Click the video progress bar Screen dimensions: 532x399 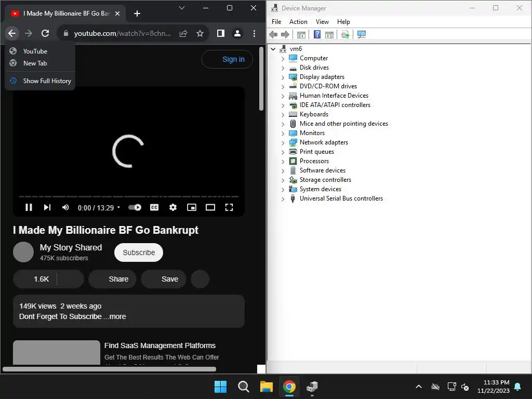click(129, 196)
